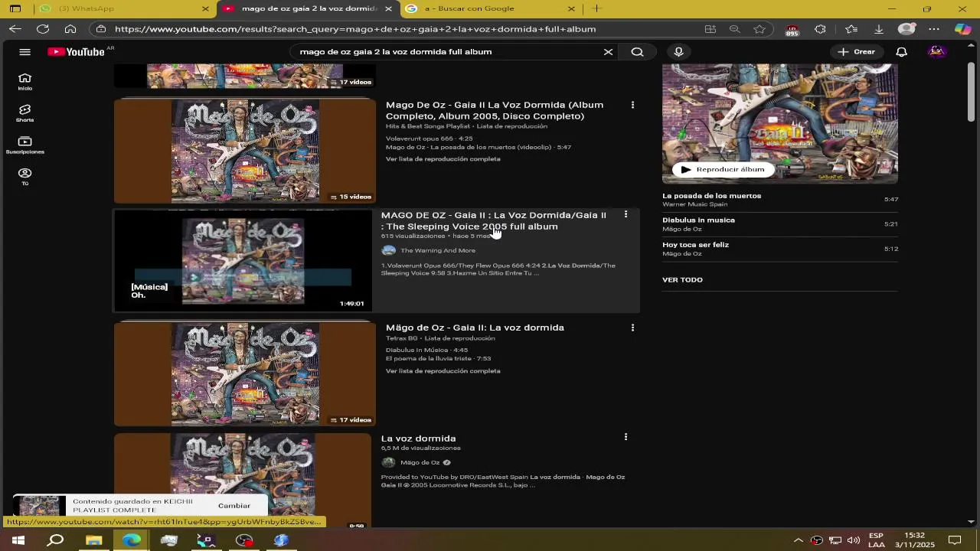The height and width of the screenshot is (551, 980).
Task: Open YouTube hamburger guide menu
Action: pos(24,52)
